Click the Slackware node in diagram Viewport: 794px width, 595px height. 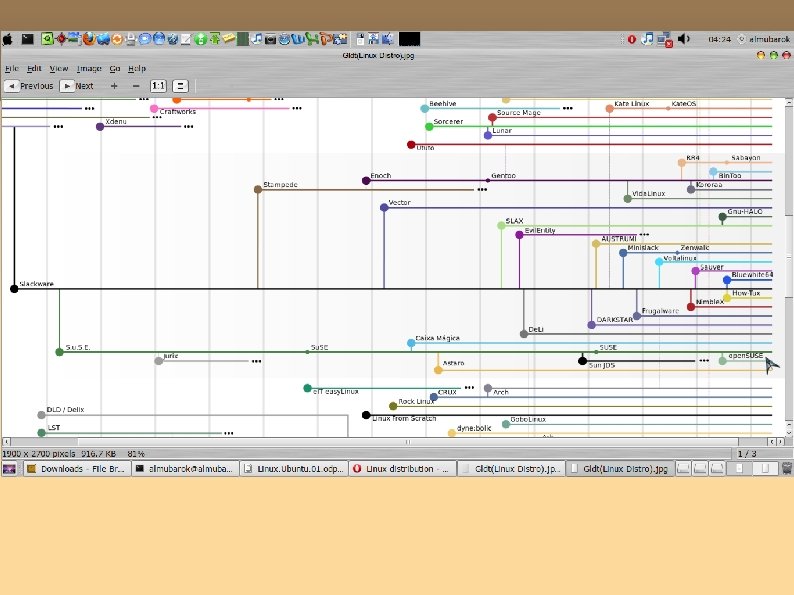pos(14,289)
